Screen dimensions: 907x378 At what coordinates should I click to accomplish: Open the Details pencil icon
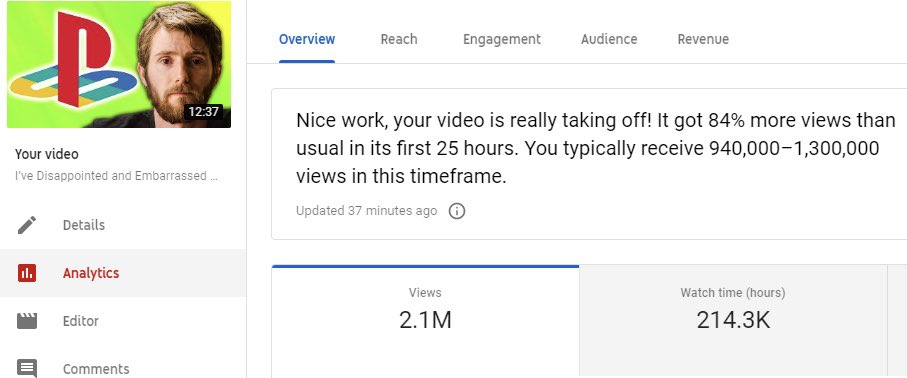click(27, 225)
